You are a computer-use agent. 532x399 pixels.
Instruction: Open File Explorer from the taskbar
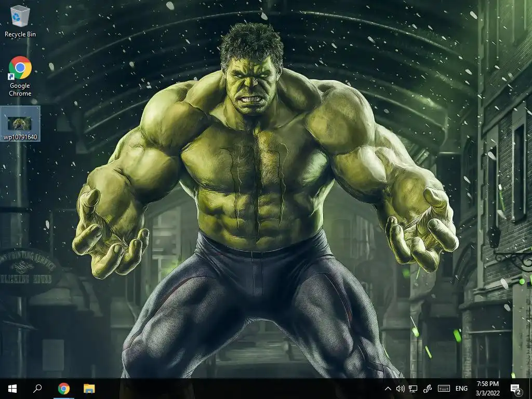pyautogui.click(x=89, y=389)
